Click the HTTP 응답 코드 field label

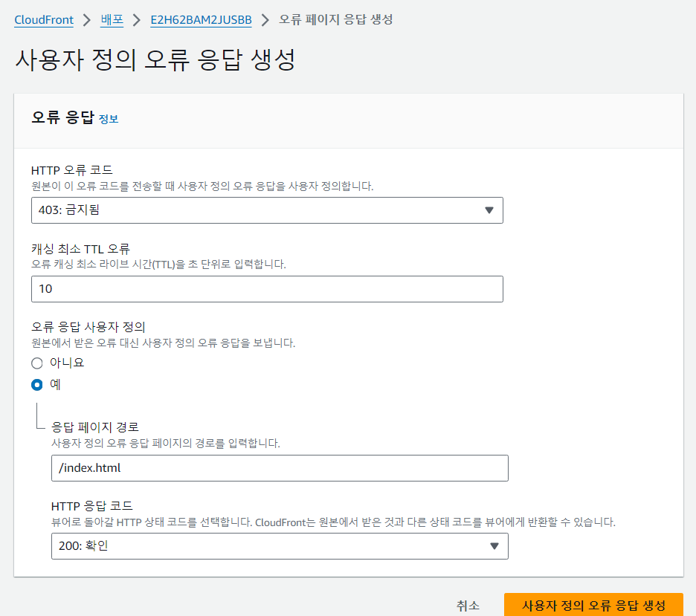pos(92,506)
